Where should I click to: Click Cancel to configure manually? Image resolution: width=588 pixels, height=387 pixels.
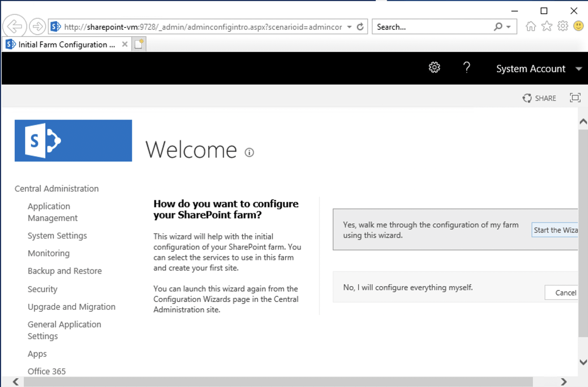(x=562, y=293)
